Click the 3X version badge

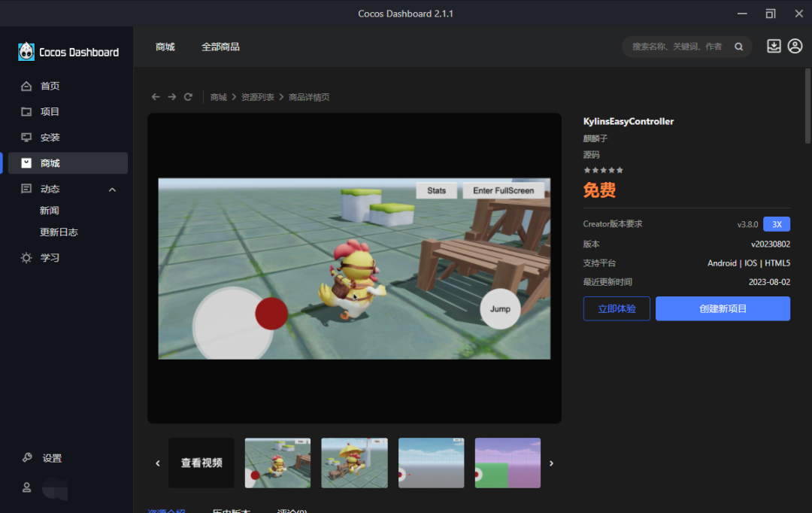pyautogui.click(x=777, y=224)
